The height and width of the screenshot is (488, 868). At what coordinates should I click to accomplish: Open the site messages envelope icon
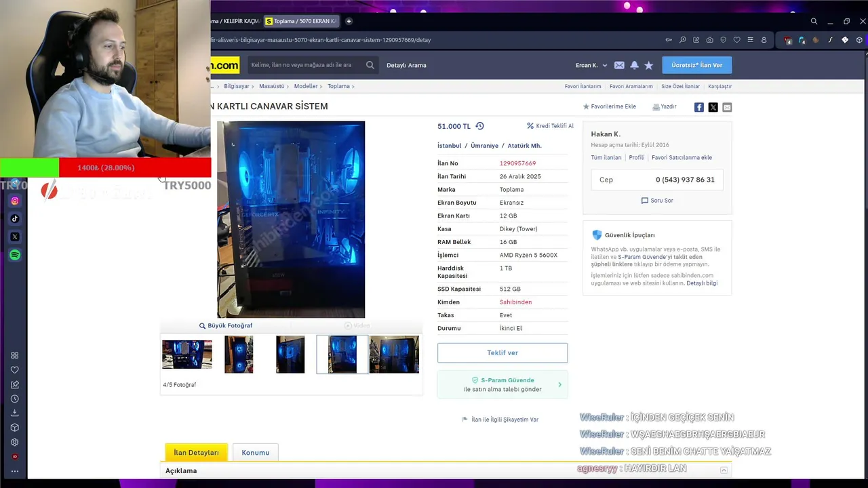pyautogui.click(x=619, y=65)
